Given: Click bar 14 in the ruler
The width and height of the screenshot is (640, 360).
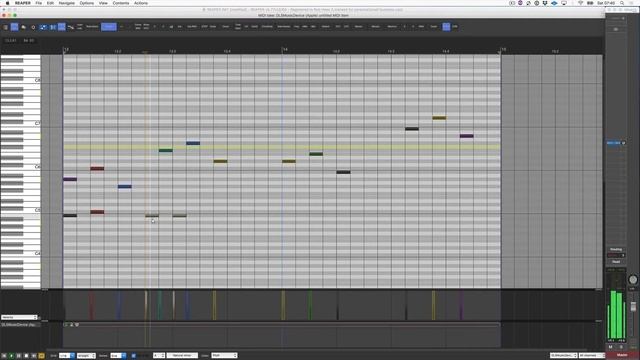Looking at the screenshot, I should [x=285, y=49].
